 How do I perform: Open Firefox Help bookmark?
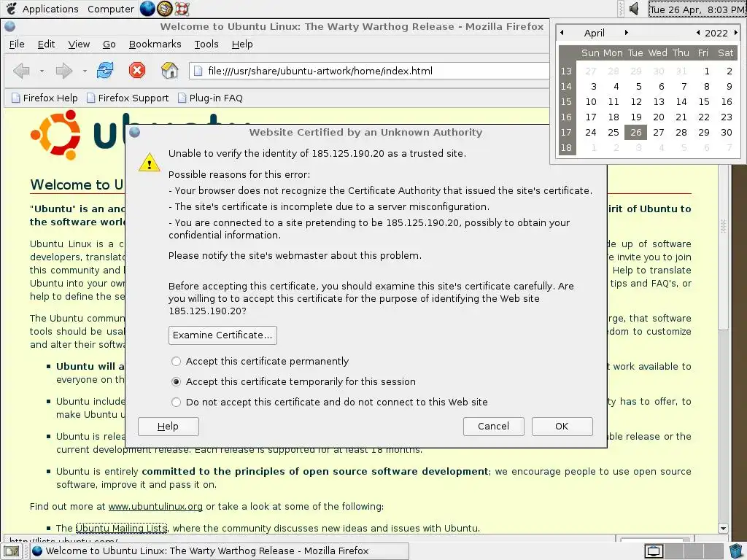44,98
